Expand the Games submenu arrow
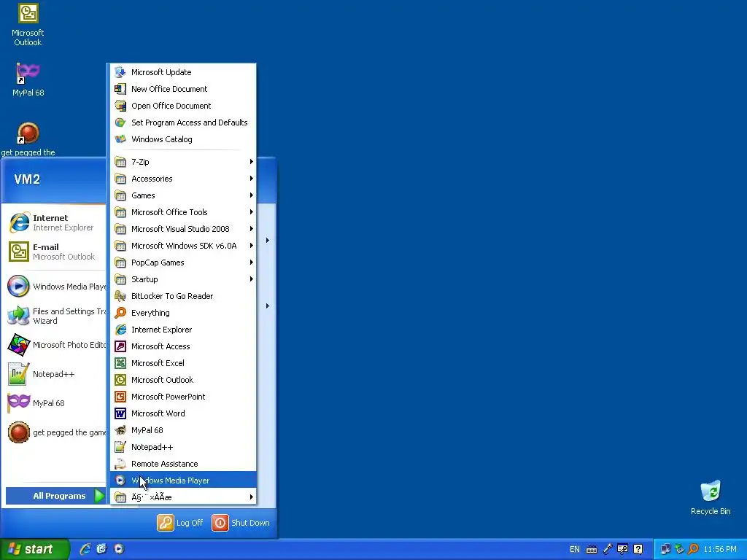The height and width of the screenshot is (560, 747). click(251, 195)
